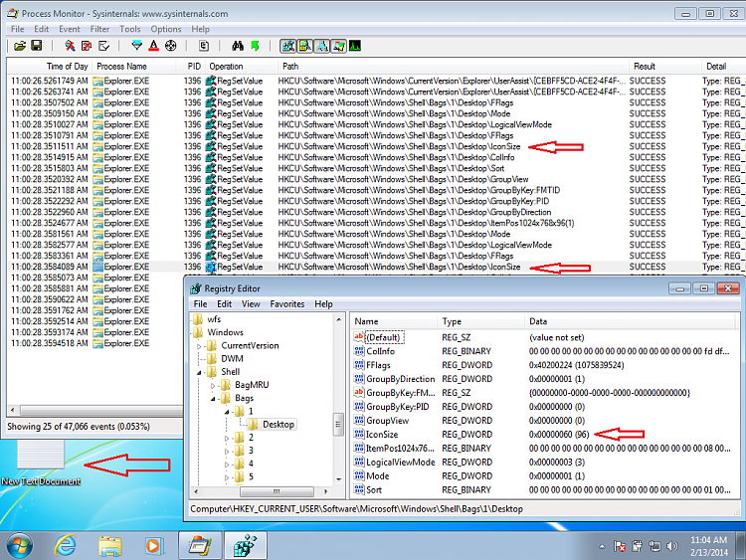
Task: Click the Filter funnel toolbar icon
Action: point(136,46)
